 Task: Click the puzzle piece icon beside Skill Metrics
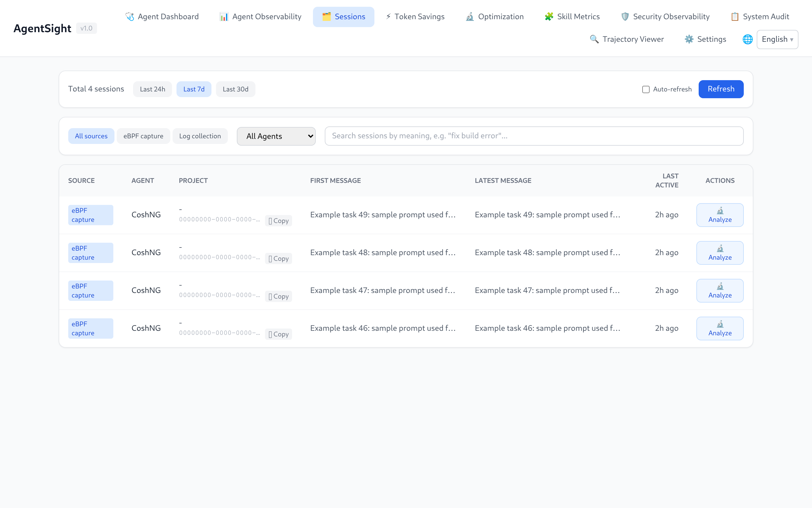549,17
